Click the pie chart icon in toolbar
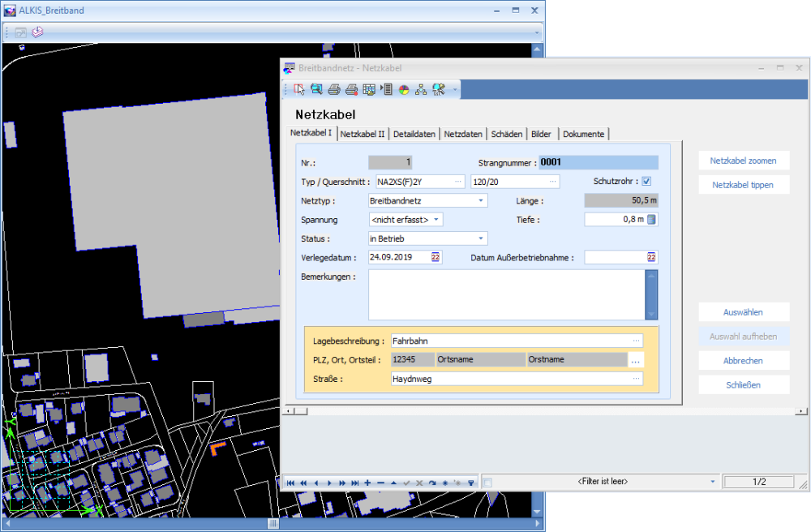This screenshot has width=811, height=532. click(x=404, y=89)
